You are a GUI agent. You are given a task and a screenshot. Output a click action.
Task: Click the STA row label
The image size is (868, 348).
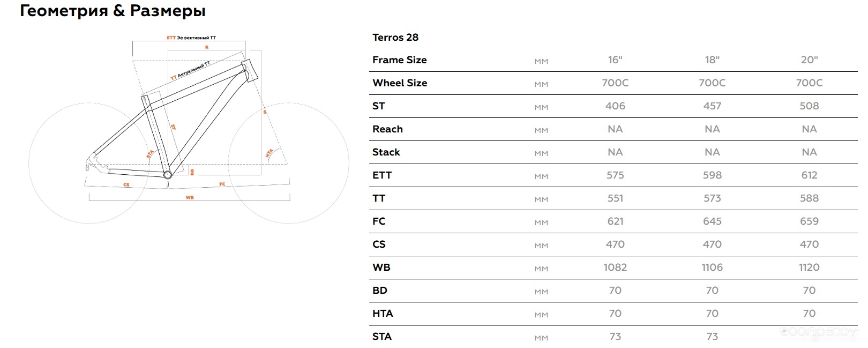382,337
